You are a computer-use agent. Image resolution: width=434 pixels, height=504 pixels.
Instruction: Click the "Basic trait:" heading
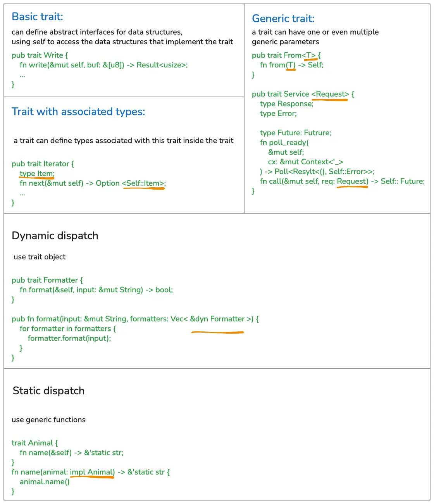[x=37, y=17]
